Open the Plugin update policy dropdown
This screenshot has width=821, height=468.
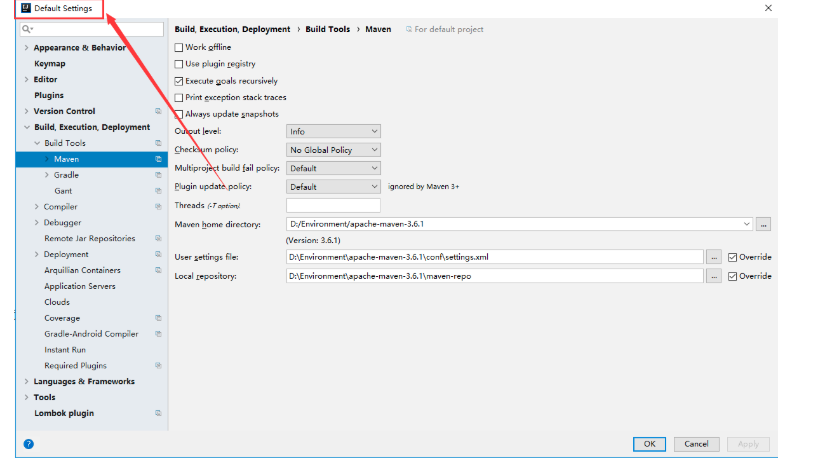[333, 186]
